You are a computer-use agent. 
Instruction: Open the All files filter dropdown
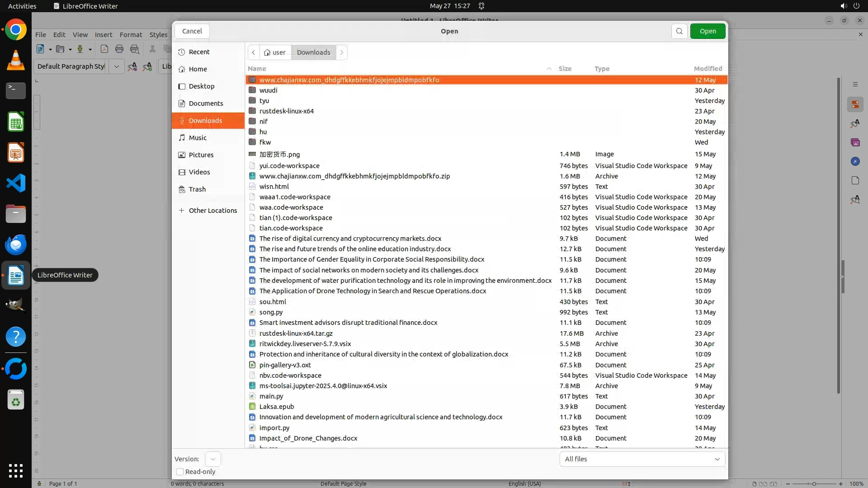click(x=642, y=459)
